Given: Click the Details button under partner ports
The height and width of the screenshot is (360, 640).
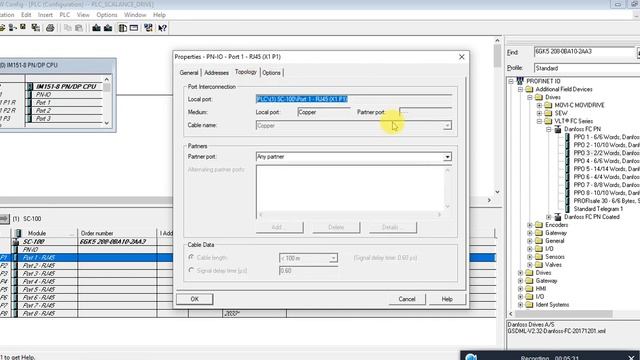Looking at the screenshot, I should [x=393, y=227].
